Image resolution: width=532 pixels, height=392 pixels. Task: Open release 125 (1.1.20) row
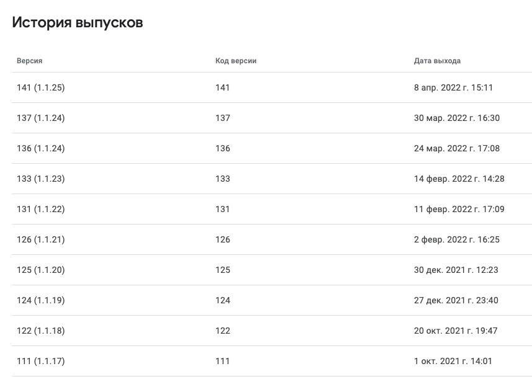point(272,270)
